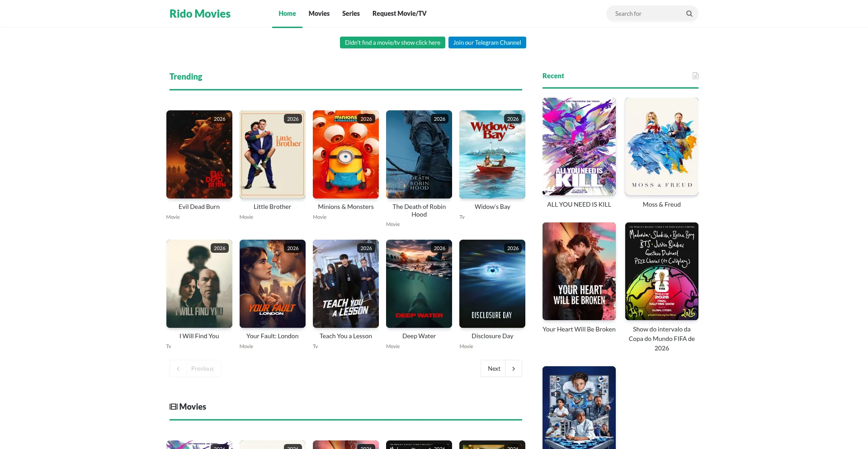868x449 pixels.
Task: Click the Movies section heading text
Action: (193, 406)
